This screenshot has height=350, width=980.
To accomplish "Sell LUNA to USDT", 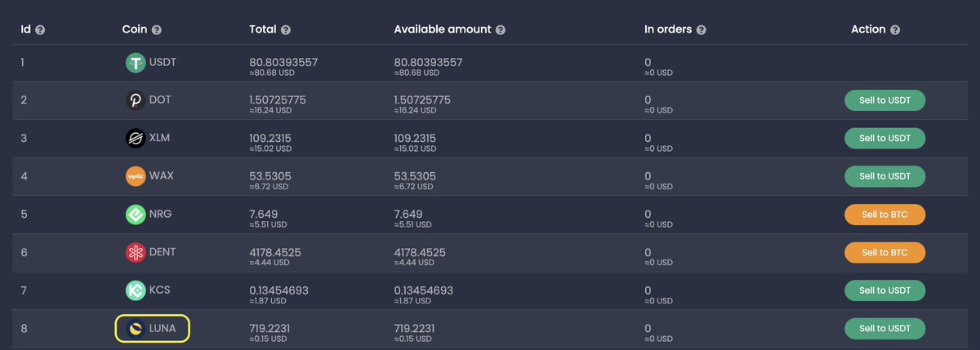I will pyautogui.click(x=884, y=329).
